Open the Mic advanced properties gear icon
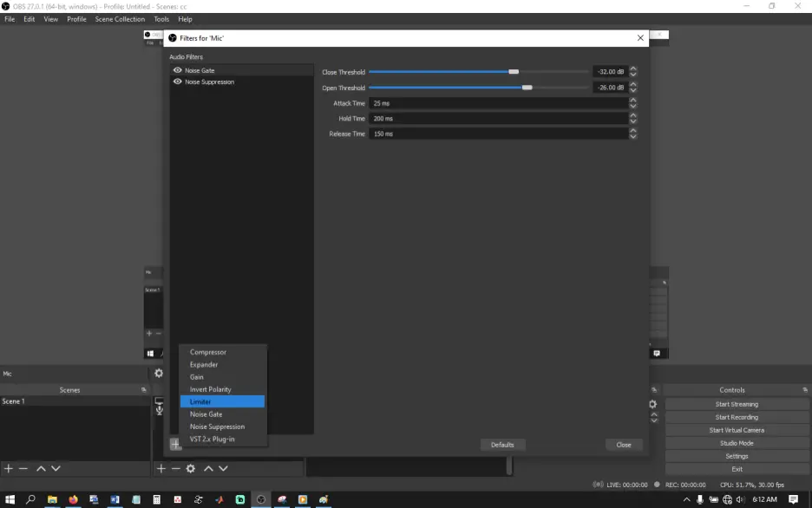 tap(158, 373)
